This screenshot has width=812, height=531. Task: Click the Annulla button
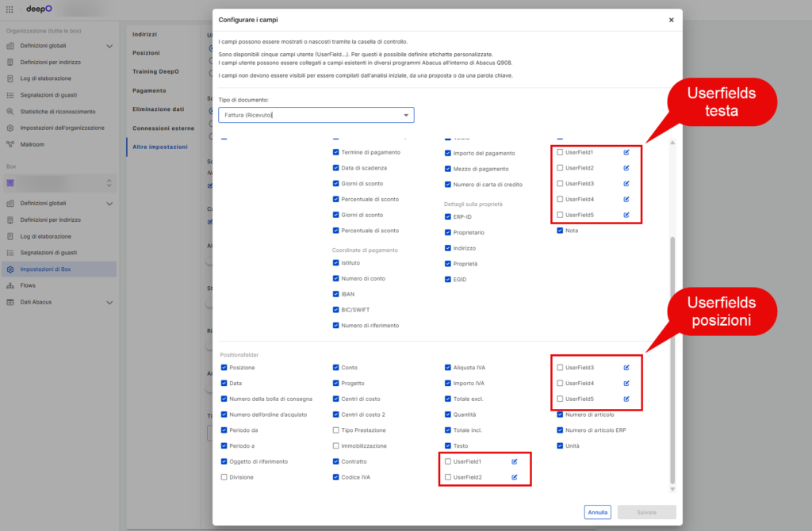[598, 512]
